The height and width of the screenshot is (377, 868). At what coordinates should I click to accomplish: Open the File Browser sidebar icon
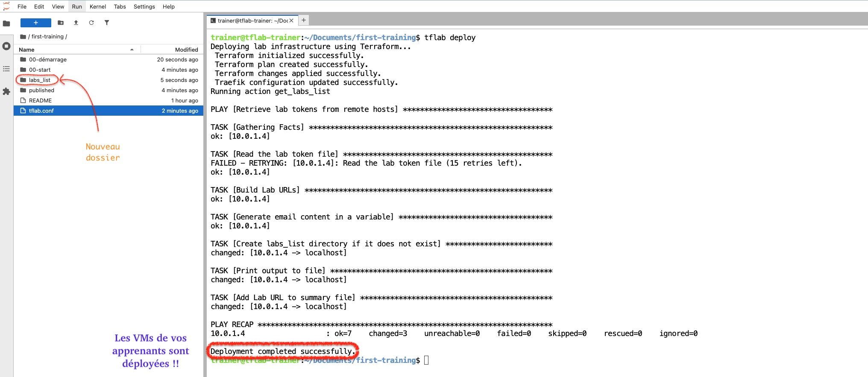coord(6,23)
